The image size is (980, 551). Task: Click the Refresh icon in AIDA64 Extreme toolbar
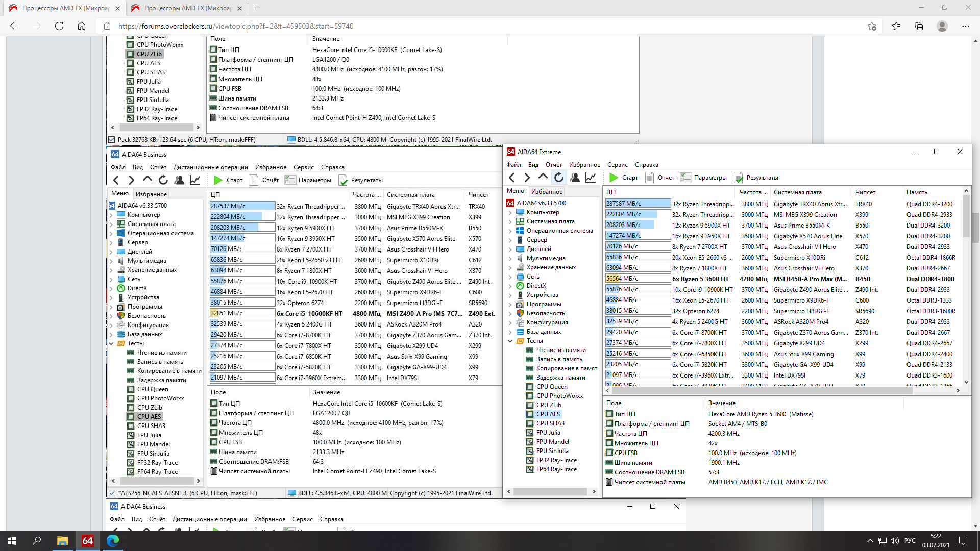pyautogui.click(x=559, y=178)
